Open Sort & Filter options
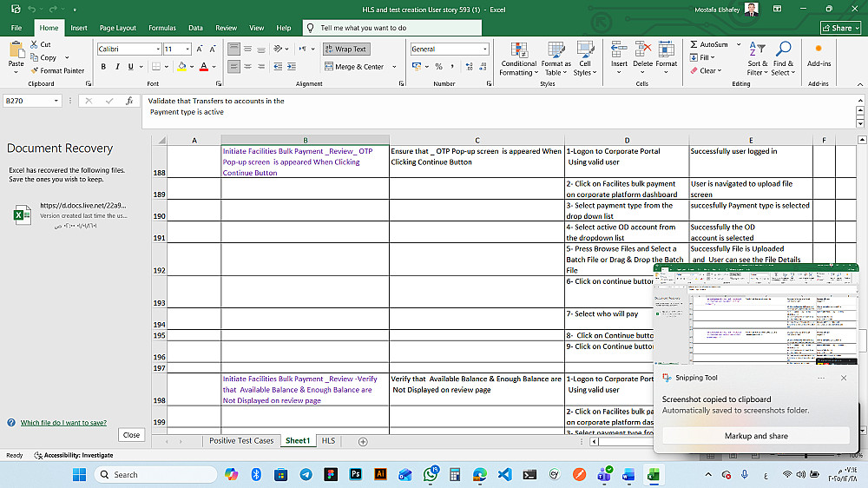This screenshot has height=488, width=868. [x=757, y=50]
